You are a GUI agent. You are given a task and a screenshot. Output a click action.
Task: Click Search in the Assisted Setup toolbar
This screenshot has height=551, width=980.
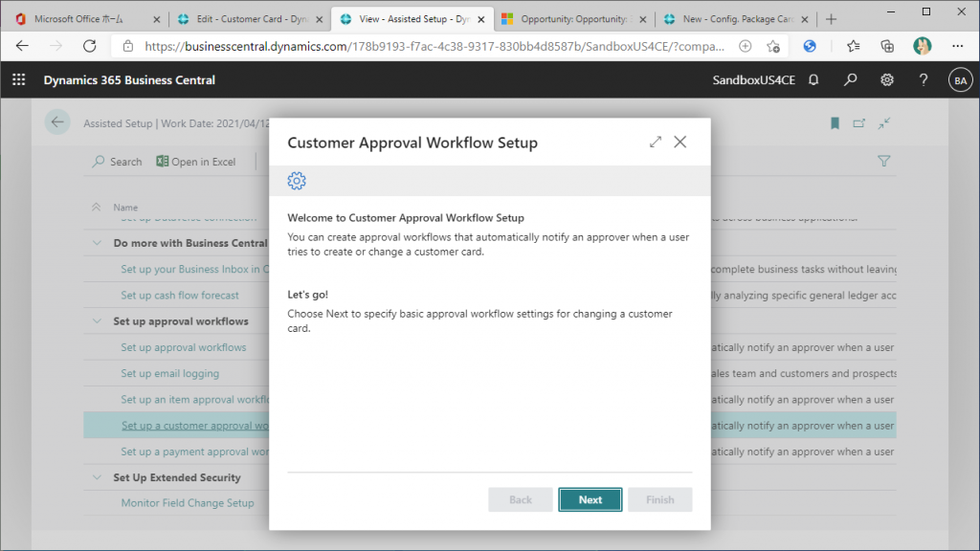pyautogui.click(x=117, y=162)
